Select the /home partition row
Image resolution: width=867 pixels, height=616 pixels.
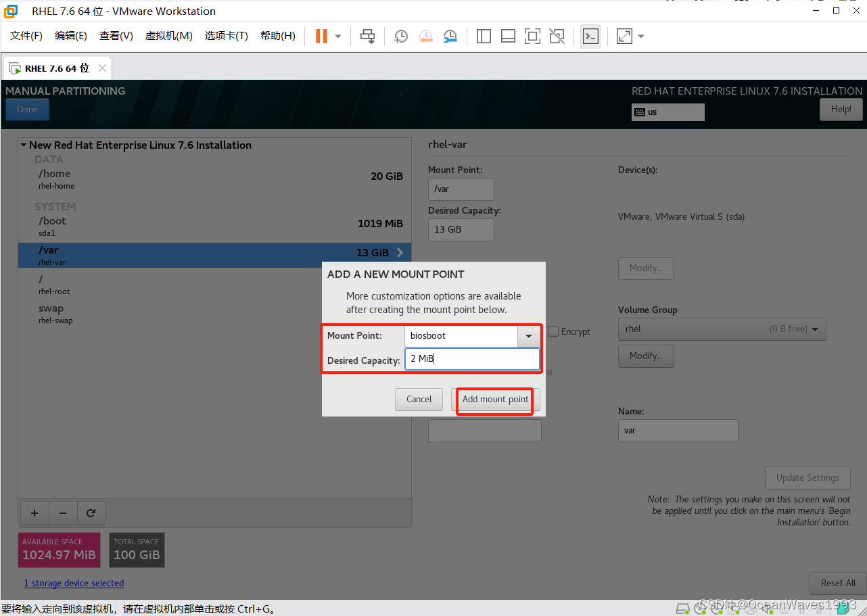(214, 179)
